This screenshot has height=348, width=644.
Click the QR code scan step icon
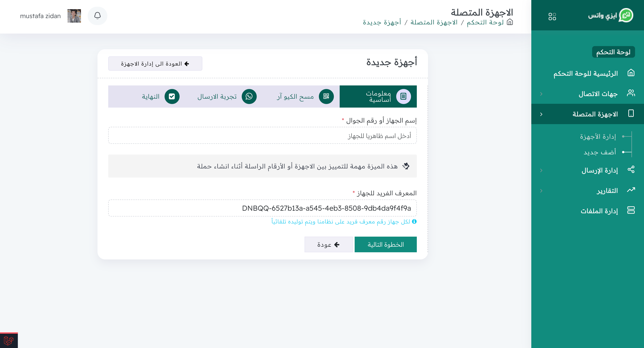pos(326,96)
